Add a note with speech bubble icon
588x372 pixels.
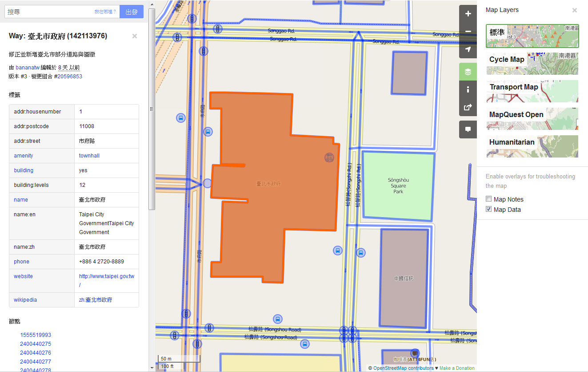click(x=468, y=129)
